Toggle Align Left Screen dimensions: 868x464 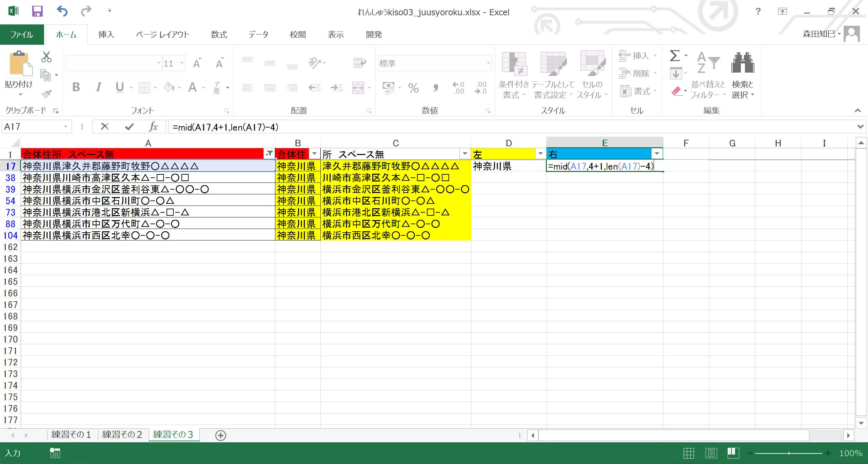tap(248, 88)
